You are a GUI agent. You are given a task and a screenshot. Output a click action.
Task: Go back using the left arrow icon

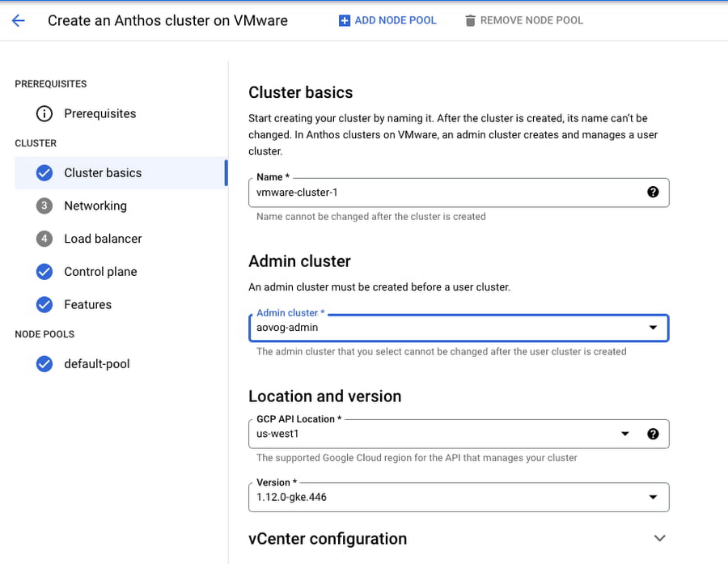click(x=18, y=20)
